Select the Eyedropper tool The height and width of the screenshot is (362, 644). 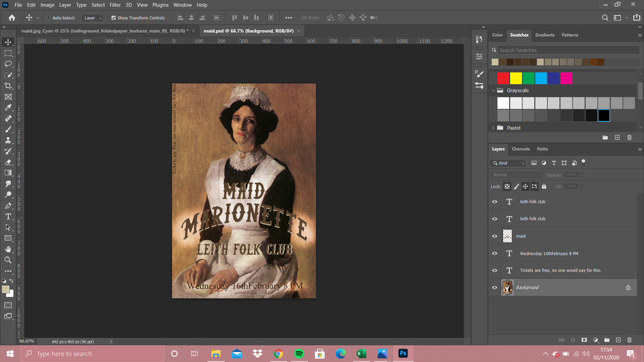pos(8,108)
